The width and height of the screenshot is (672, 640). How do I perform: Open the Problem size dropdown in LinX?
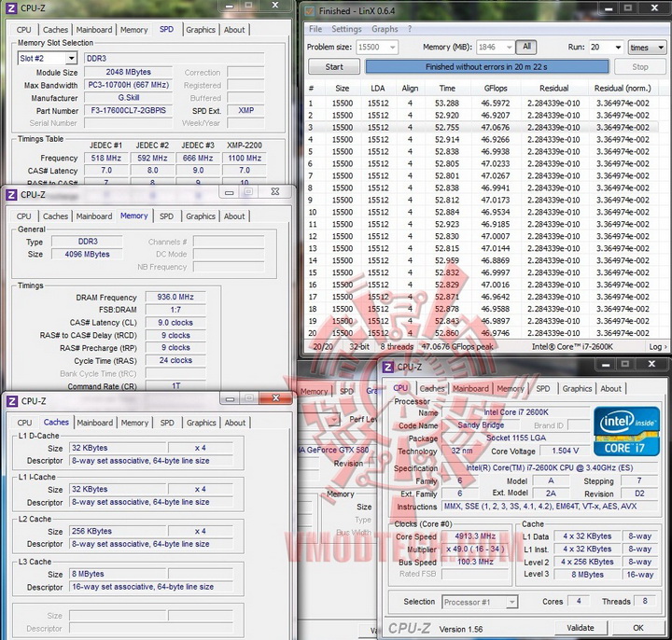click(x=392, y=48)
